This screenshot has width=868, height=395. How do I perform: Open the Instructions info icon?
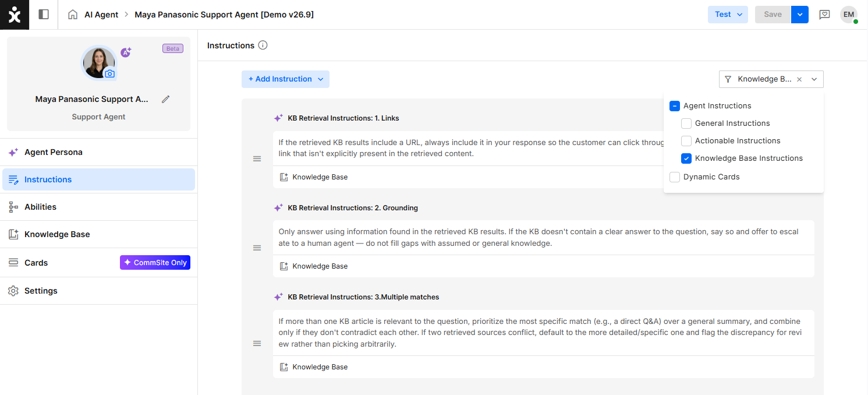(x=263, y=45)
